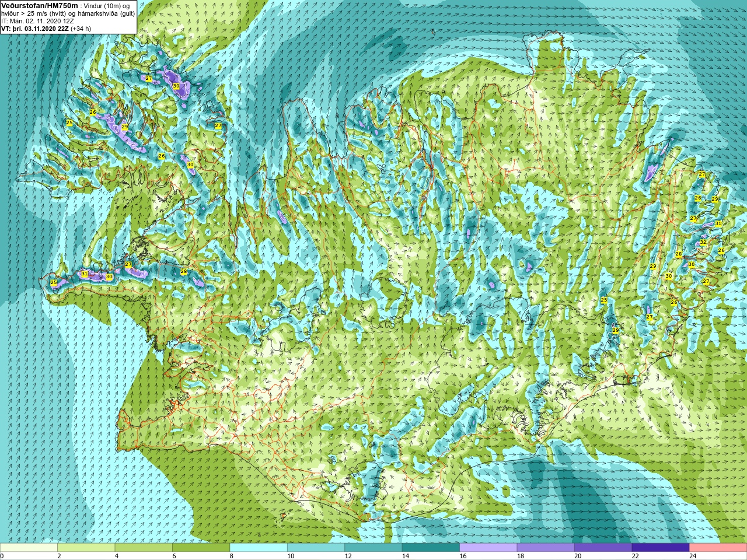Click the pale cyan 8–10 legend swatch
Screen dimensions: 747x560
259,548
